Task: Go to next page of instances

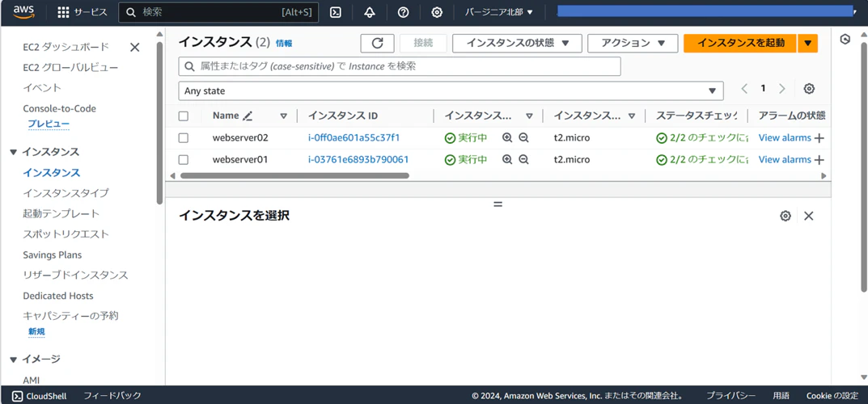Action: point(782,89)
